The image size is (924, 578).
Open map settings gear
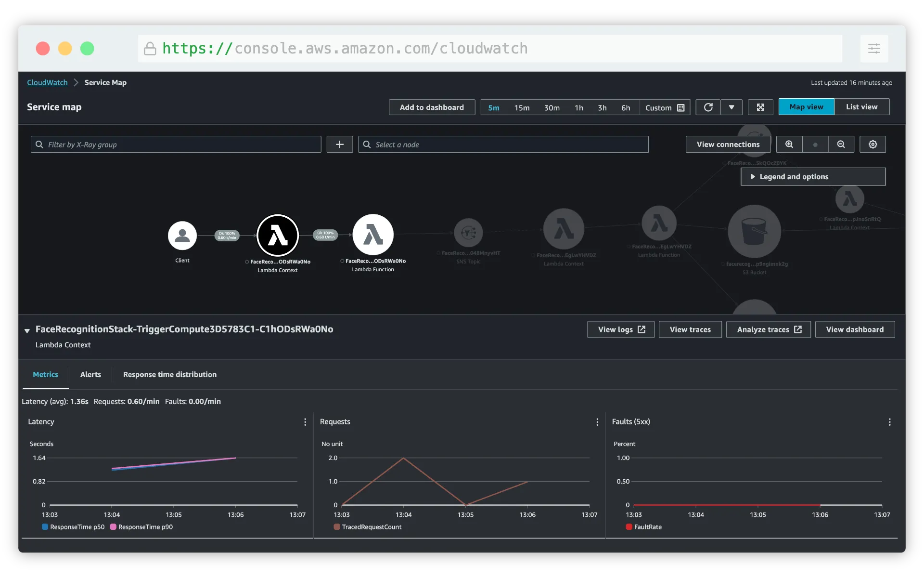tap(873, 144)
